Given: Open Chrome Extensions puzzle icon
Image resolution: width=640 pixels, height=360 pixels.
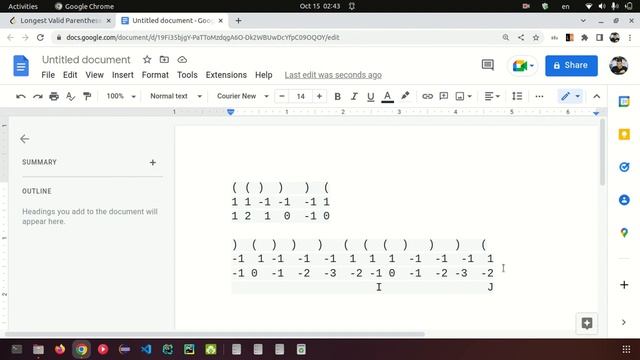Looking at the screenshot, I should coord(584,38).
